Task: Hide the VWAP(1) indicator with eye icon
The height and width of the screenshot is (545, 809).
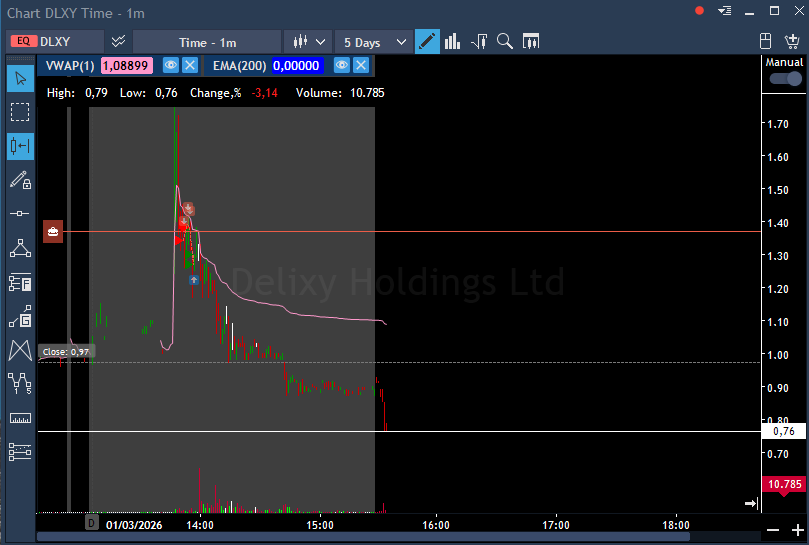Action: pyautogui.click(x=171, y=66)
